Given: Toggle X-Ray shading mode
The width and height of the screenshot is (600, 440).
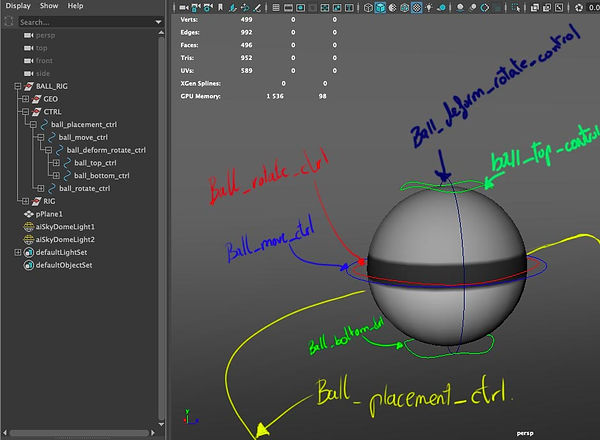Looking at the screenshot, I should pos(535,7).
